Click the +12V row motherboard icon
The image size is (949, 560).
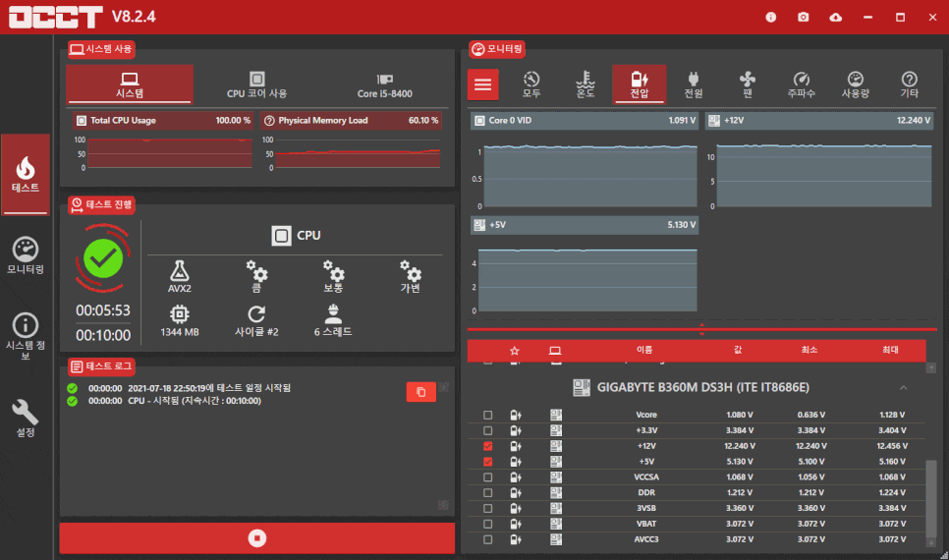(x=556, y=446)
